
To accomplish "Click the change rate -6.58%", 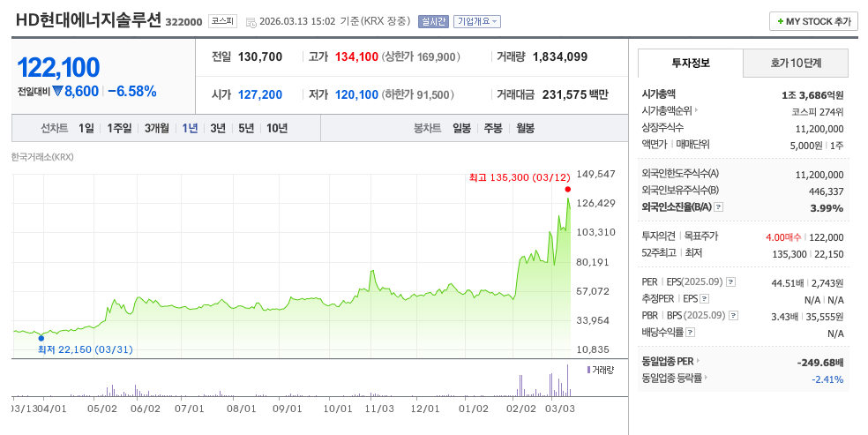I will coord(131,91).
